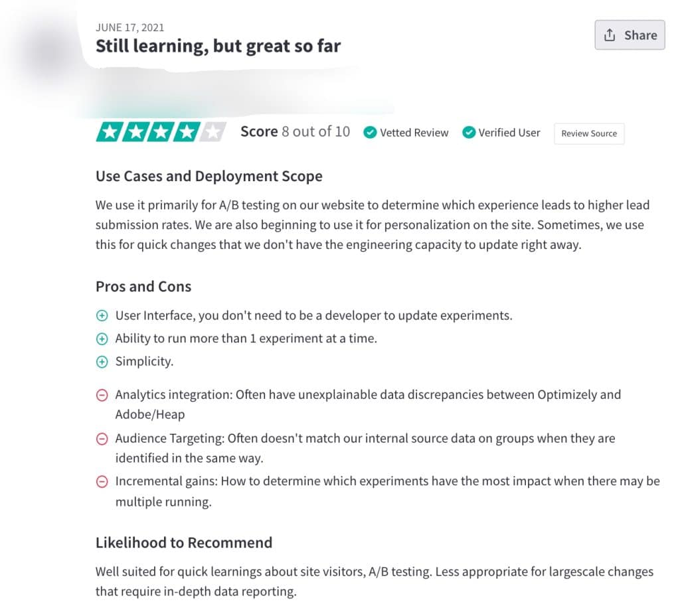Click the plus icon beside Simplicity

click(102, 362)
